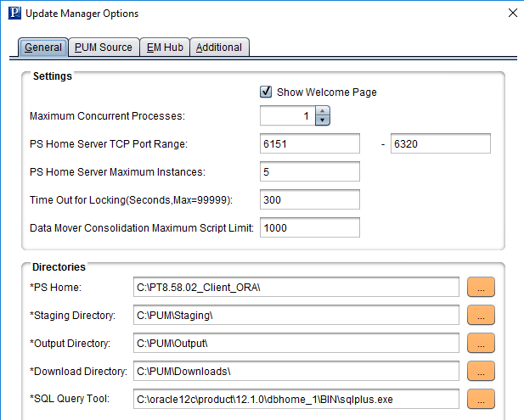524x420 pixels.
Task: Click the Staging Directory path field
Action: coord(296,315)
